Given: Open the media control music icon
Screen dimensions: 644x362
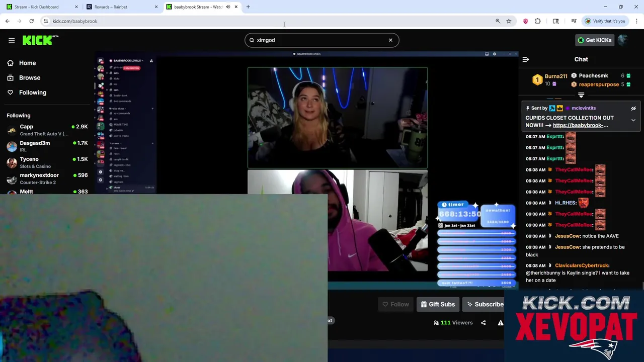Looking at the screenshot, I should [x=574, y=21].
